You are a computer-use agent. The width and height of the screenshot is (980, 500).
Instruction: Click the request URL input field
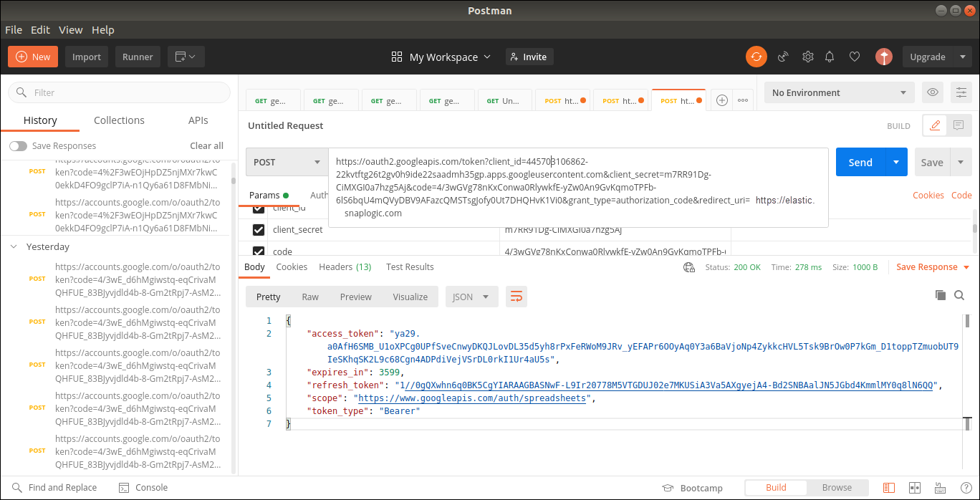pyautogui.click(x=578, y=188)
